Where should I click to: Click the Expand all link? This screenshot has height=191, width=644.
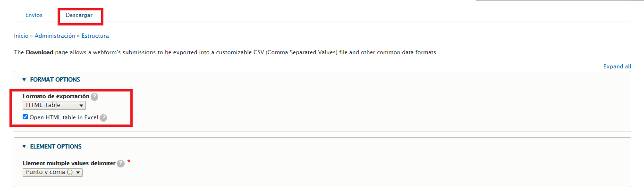pos(617,66)
